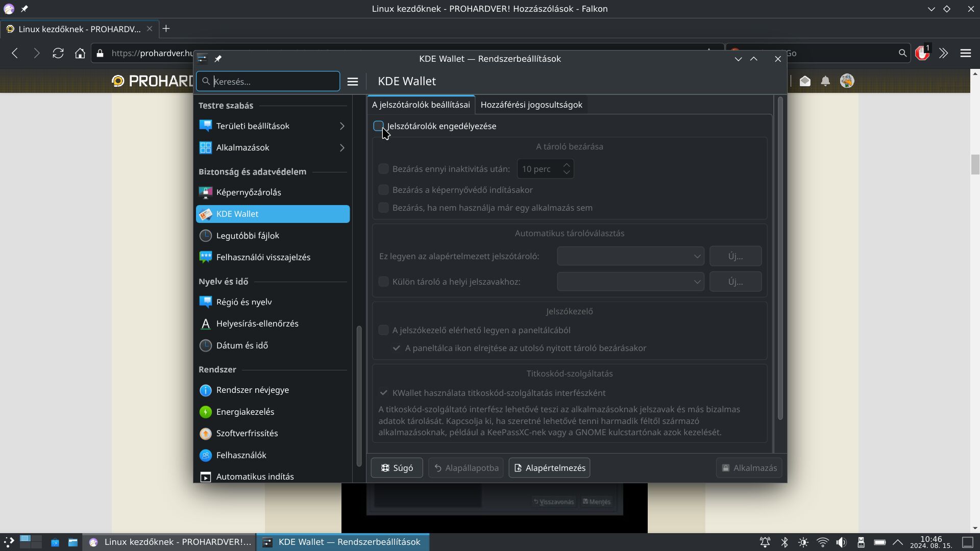Click Új... next to local passwords wallet
980x551 pixels.
[736, 282]
